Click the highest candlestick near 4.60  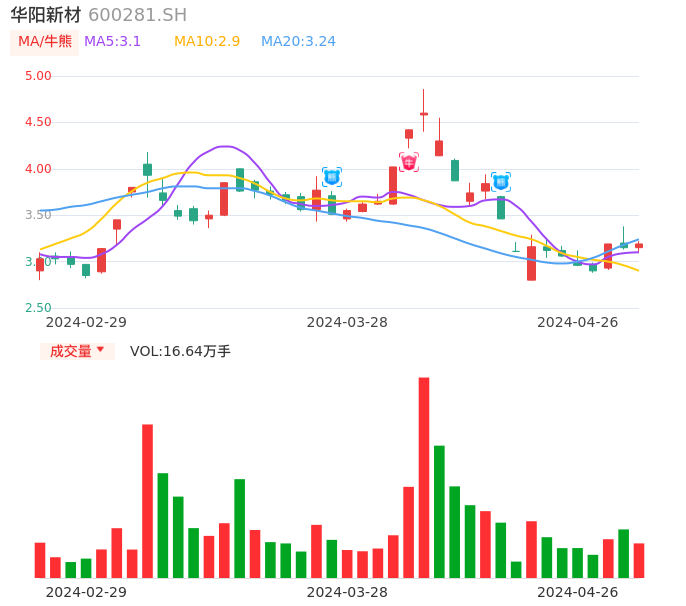click(x=424, y=114)
